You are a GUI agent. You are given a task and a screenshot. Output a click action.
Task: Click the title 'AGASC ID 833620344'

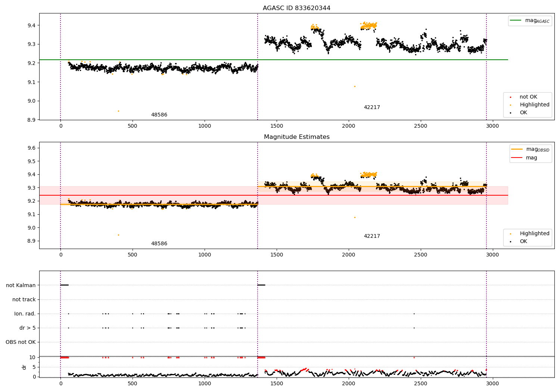pyautogui.click(x=296, y=8)
